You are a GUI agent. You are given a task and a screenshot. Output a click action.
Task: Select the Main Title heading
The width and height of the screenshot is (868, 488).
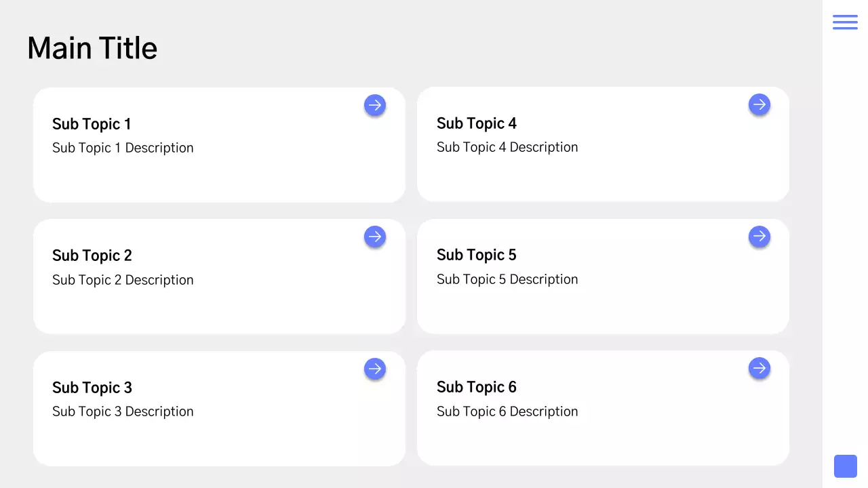tap(92, 49)
